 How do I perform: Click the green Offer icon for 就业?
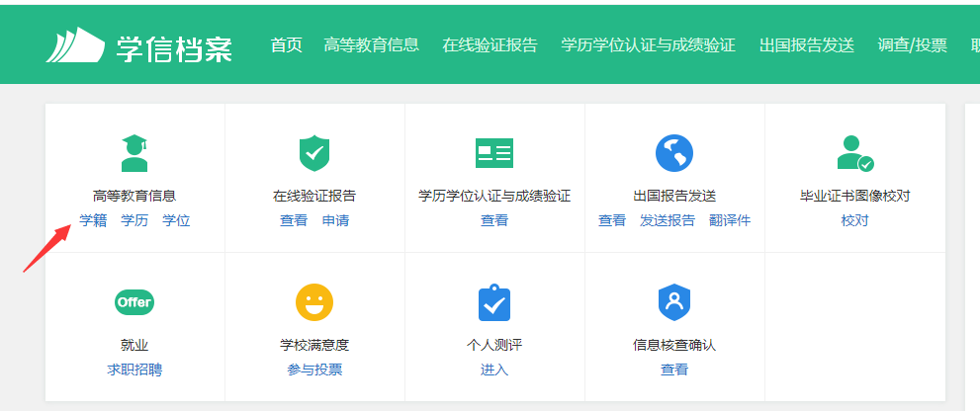click(x=134, y=302)
